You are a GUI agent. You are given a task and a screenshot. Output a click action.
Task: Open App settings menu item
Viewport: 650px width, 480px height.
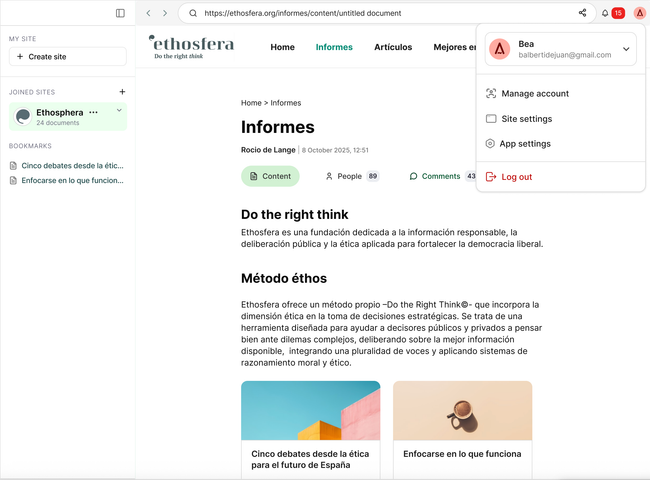pos(524,143)
